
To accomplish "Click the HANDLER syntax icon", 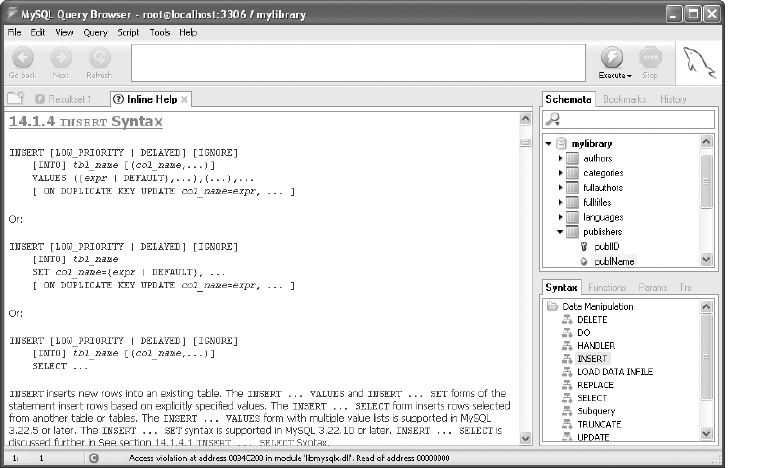I will coord(567,346).
